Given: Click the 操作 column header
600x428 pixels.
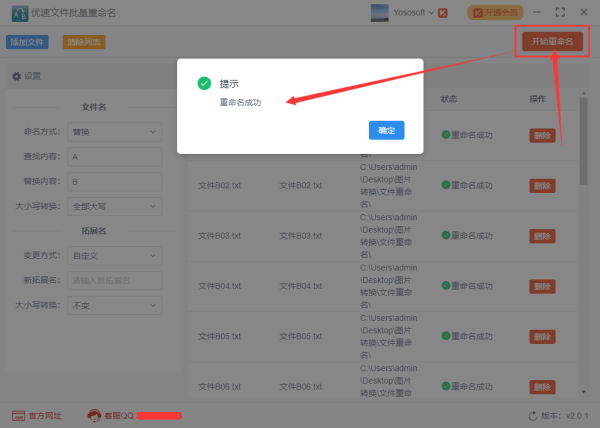Looking at the screenshot, I should (538, 99).
